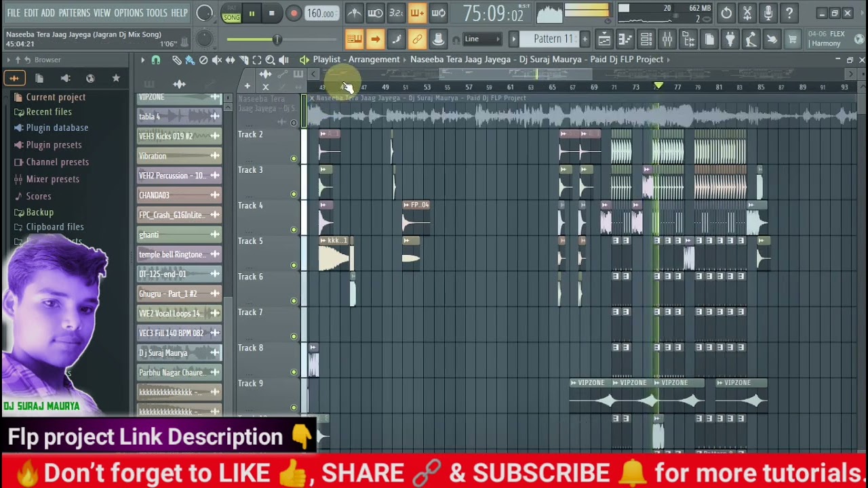Select the 'ghanti' clip in picker

click(x=179, y=235)
